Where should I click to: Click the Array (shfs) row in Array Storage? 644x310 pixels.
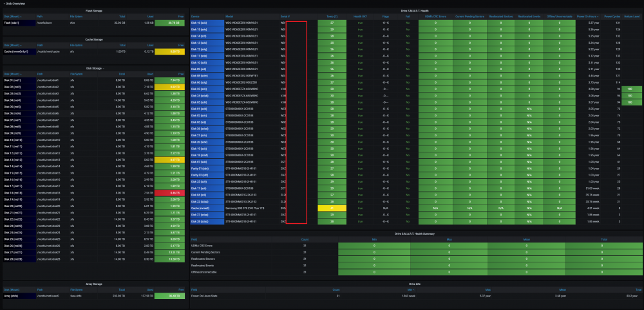pyautogui.click(x=94, y=296)
